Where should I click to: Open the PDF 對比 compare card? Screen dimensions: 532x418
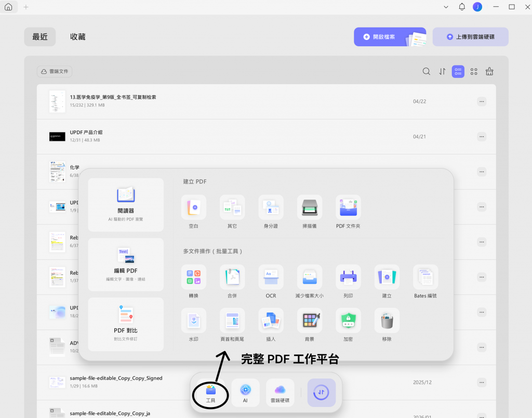(x=126, y=324)
